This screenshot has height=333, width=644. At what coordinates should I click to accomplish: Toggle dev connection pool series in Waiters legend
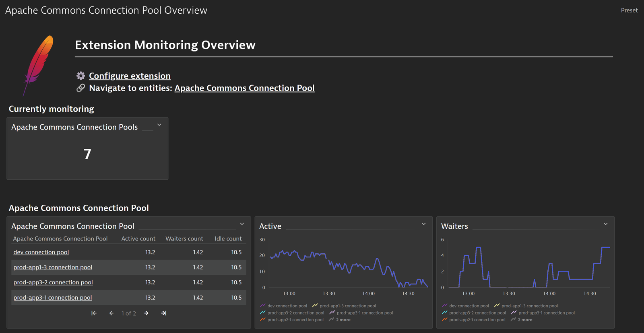coord(465,306)
